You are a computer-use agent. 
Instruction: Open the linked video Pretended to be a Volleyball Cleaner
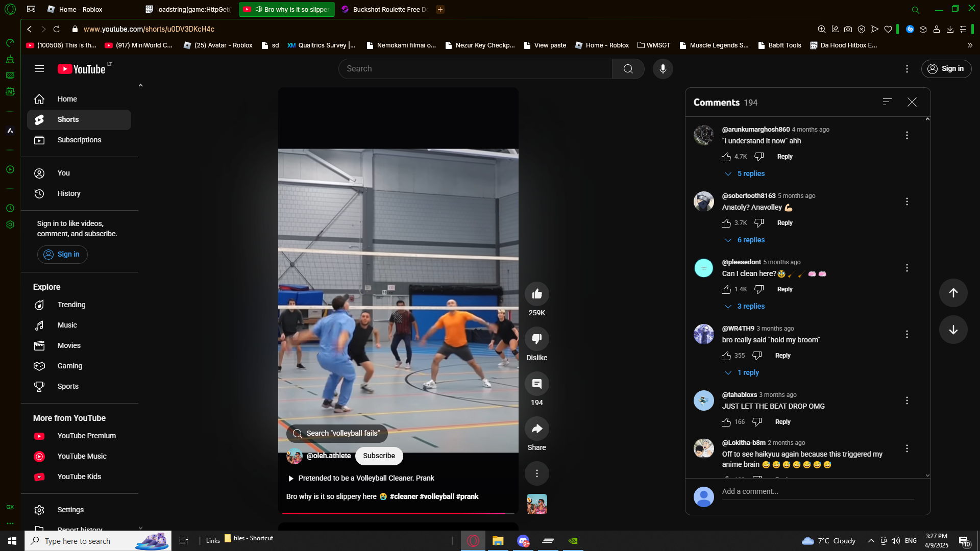pyautogui.click(x=361, y=478)
